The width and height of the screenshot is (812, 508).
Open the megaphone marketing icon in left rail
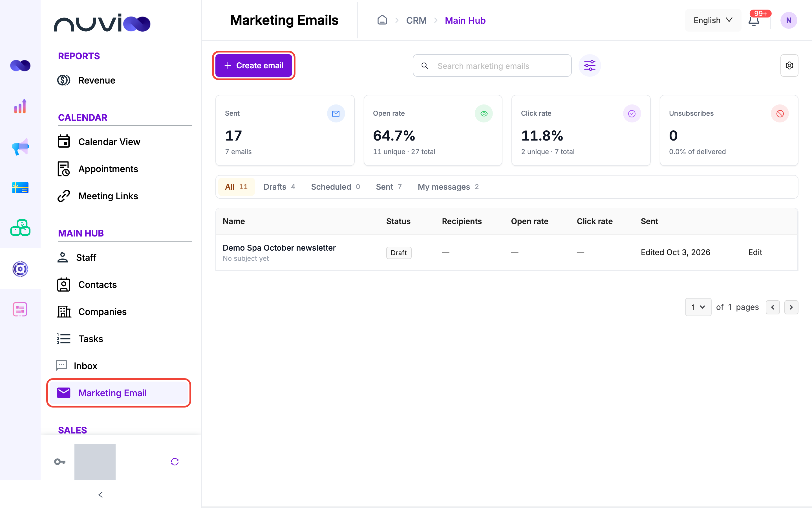click(20, 147)
